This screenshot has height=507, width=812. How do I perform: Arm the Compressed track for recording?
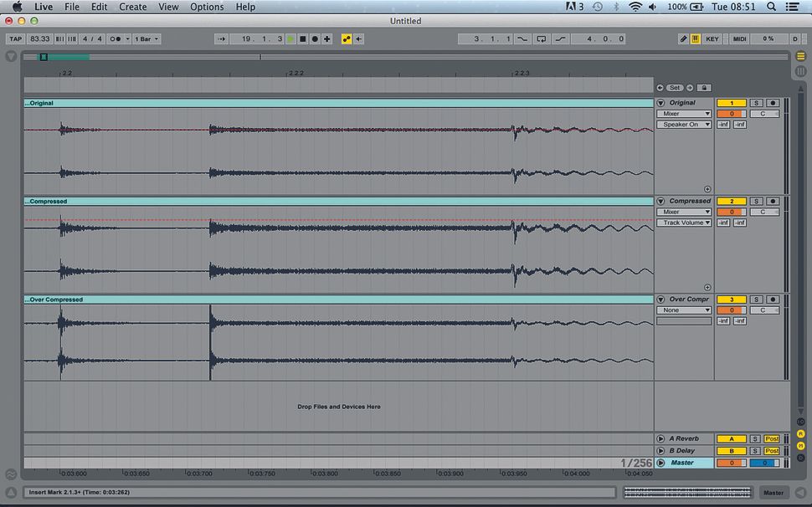click(x=773, y=201)
